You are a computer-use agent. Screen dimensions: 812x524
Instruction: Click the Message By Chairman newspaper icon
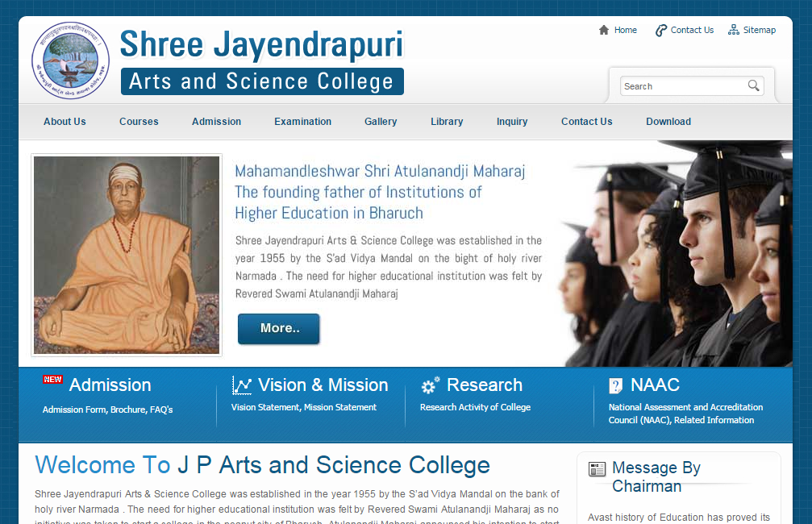point(597,469)
